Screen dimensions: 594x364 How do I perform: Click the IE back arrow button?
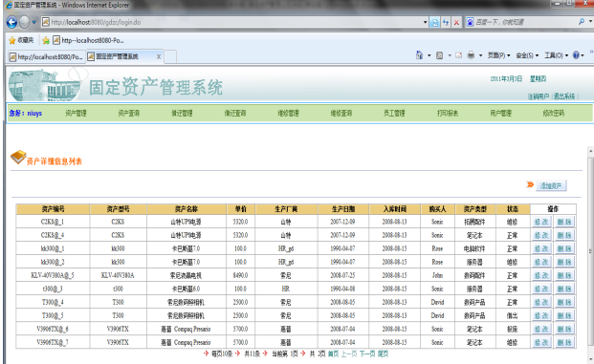point(11,22)
